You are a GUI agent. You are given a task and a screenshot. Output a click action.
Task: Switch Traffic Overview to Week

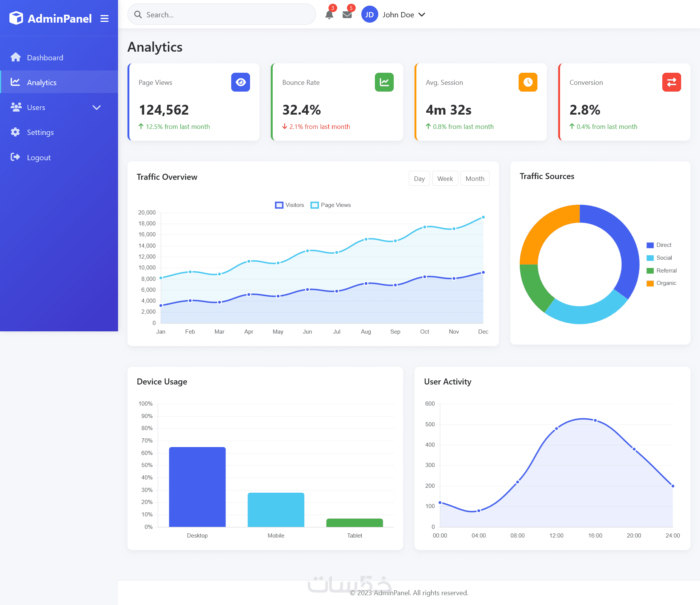coord(445,178)
